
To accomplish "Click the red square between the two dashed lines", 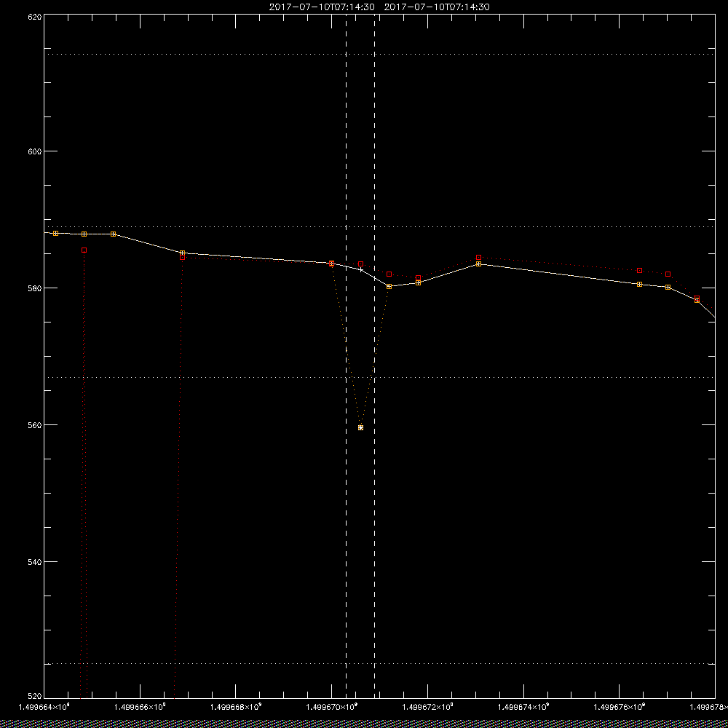I will tap(361, 264).
